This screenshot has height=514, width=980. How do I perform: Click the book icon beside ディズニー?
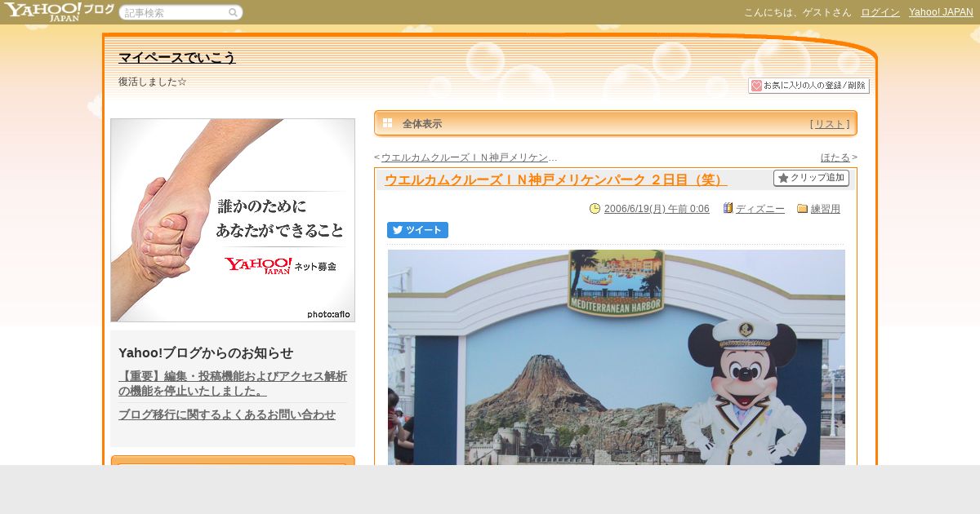pos(728,208)
